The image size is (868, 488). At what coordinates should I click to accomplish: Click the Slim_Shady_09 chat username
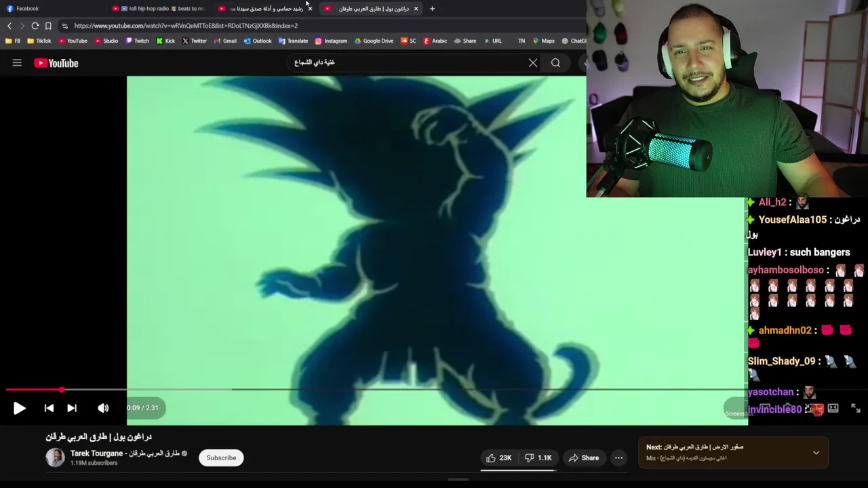(x=781, y=361)
